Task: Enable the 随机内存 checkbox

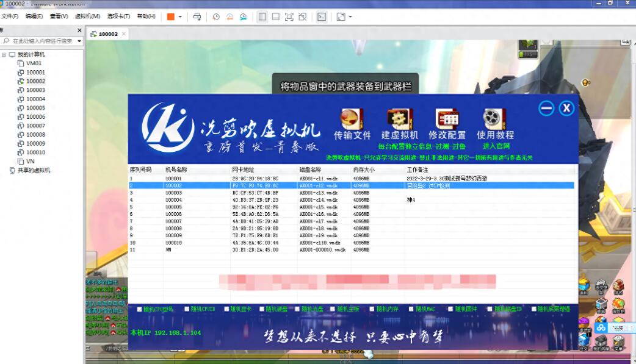Action: (372, 309)
